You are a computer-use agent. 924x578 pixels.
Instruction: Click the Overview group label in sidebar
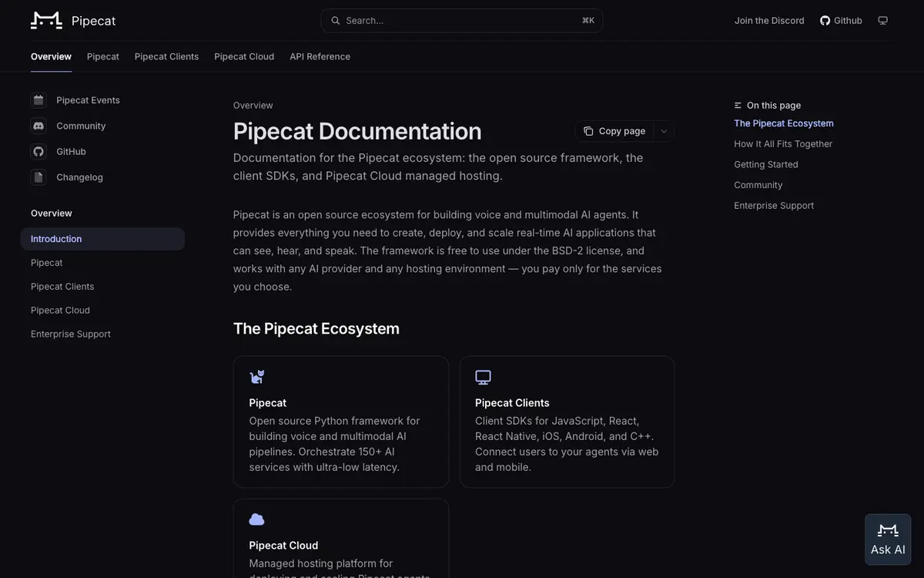(52, 213)
